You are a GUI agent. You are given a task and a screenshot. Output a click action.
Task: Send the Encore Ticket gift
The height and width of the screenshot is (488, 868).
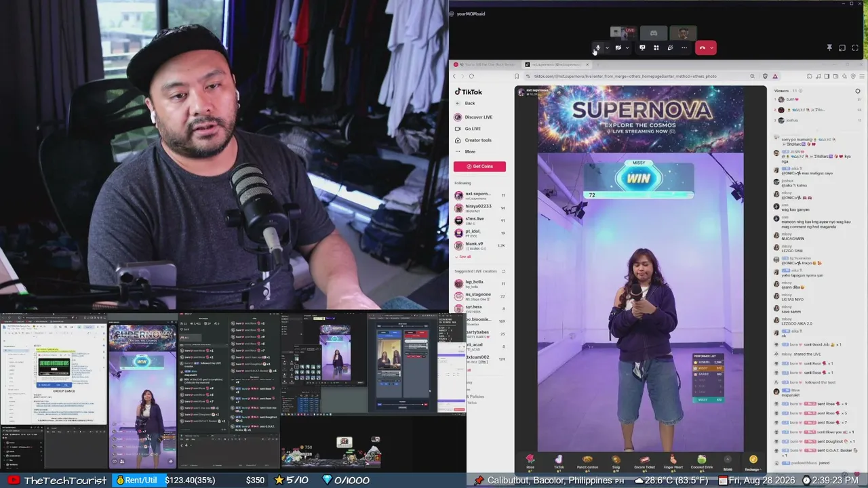pyautogui.click(x=644, y=462)
